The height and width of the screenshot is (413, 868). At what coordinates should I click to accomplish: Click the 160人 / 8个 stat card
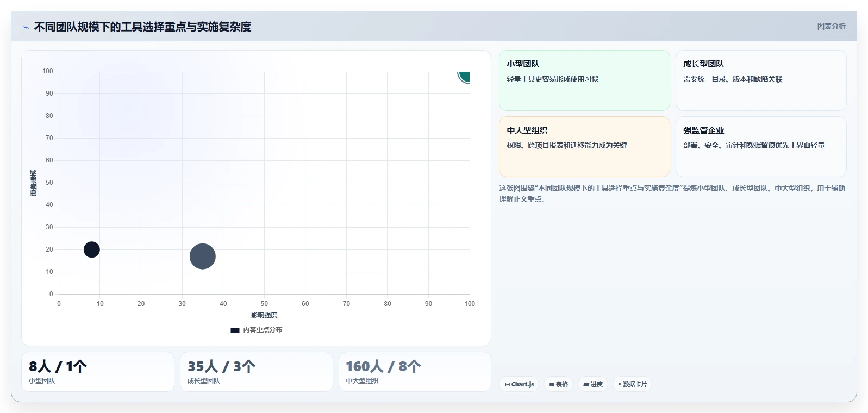(x=415, y=372)
